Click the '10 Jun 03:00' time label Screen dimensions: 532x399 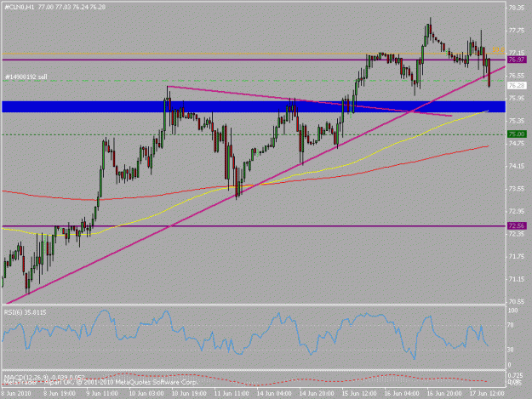click(146, 393)
